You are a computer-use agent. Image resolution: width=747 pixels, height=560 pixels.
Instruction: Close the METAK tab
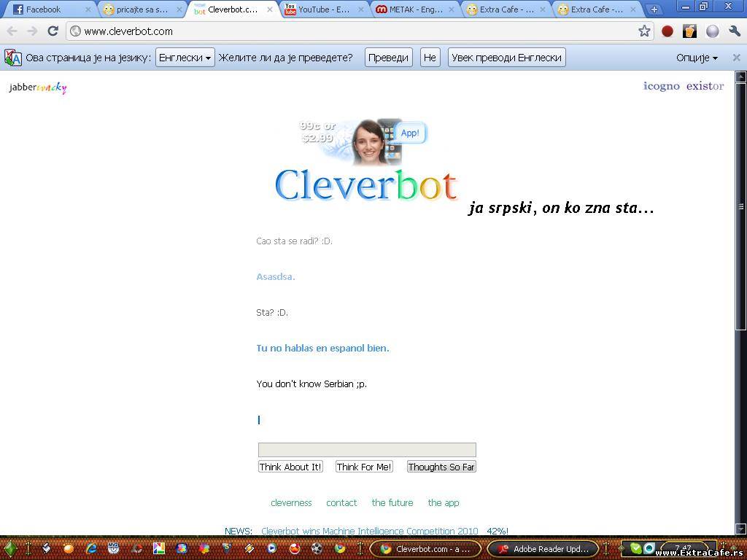451,9
